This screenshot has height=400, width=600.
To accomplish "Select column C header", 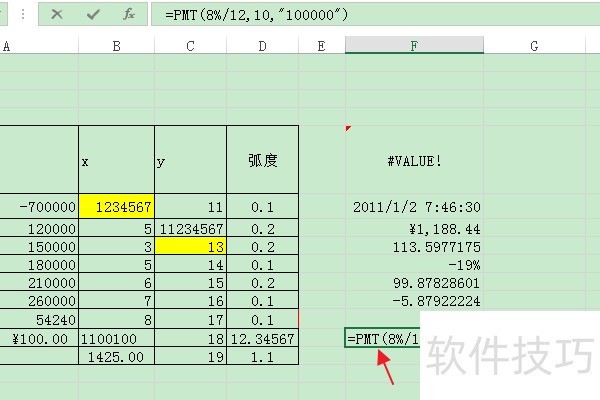I will click(190, 46).
